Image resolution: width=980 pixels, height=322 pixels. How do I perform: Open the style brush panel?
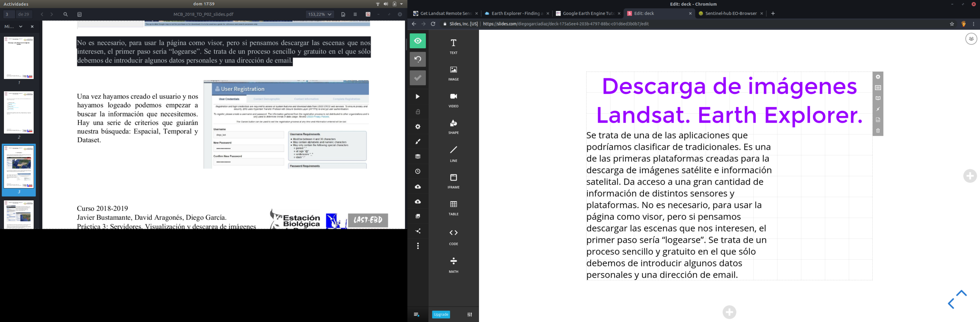click(417, 141)
